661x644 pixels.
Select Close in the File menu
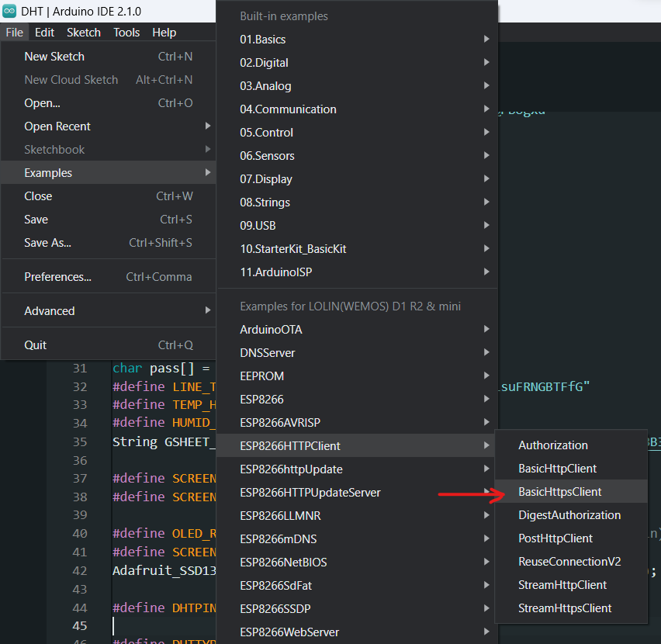click(109, 196)
